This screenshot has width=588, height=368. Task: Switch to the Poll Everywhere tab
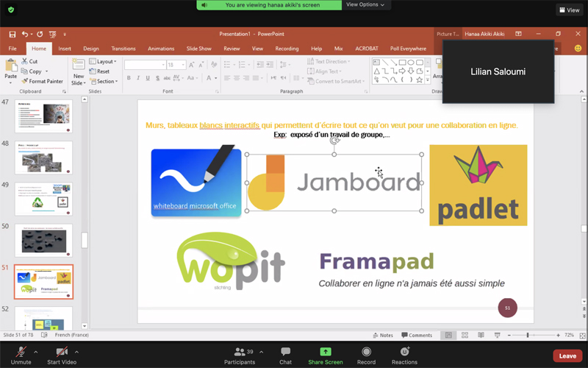click(x=408, y=49)
